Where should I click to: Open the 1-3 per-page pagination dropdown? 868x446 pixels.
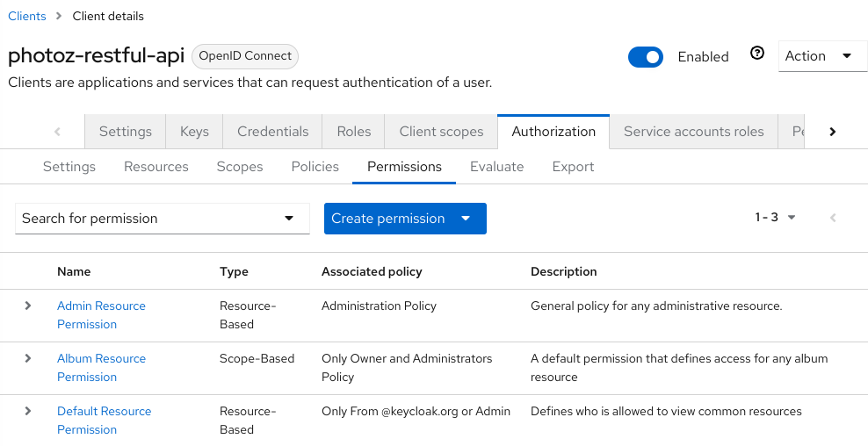[776, 218]
